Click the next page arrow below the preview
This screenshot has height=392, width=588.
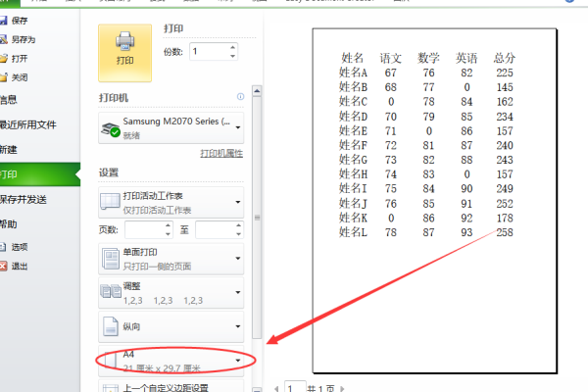pyautogui.click(x=342, y=389)
